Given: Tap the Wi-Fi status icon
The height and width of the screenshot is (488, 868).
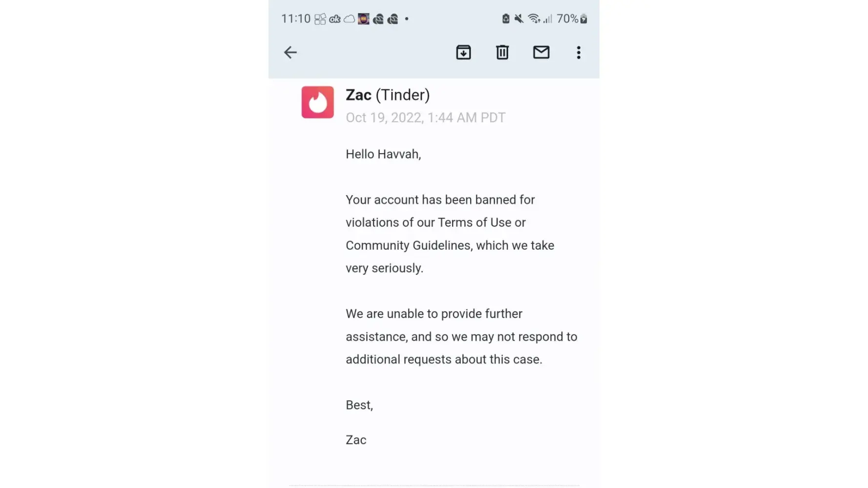Looking at the screenshot, I should pos(534,19).
